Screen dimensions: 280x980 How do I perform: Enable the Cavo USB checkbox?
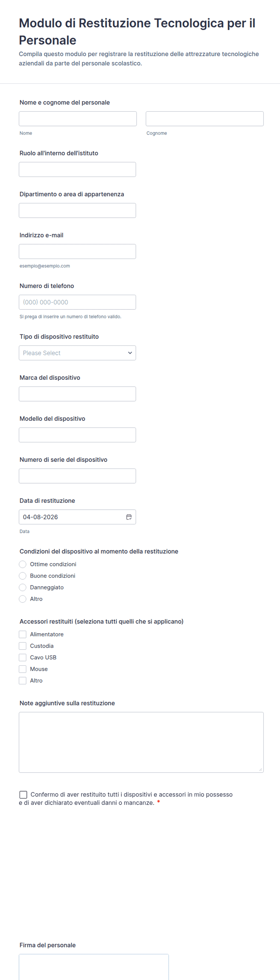pos(23,657)
